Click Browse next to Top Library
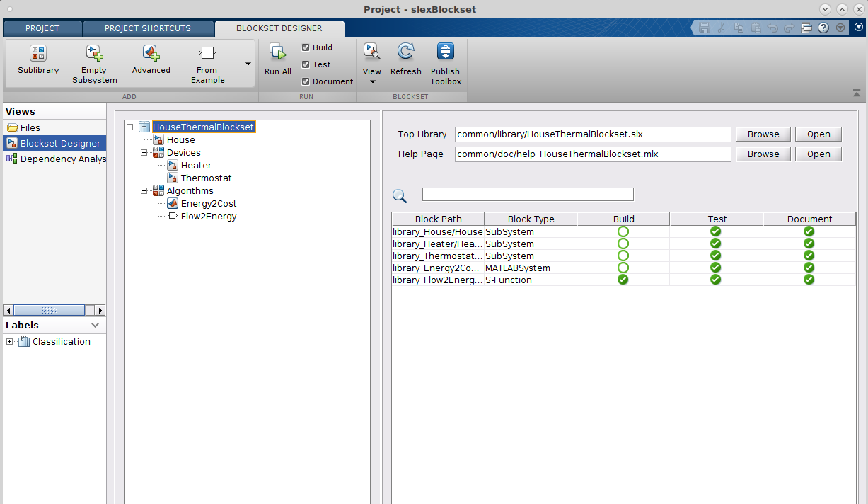 point(763,134)
